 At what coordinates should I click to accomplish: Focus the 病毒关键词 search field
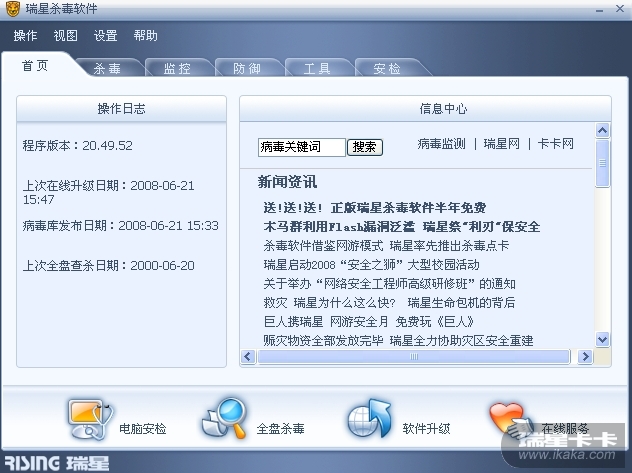pyautogui.click(x=301, y=147)
